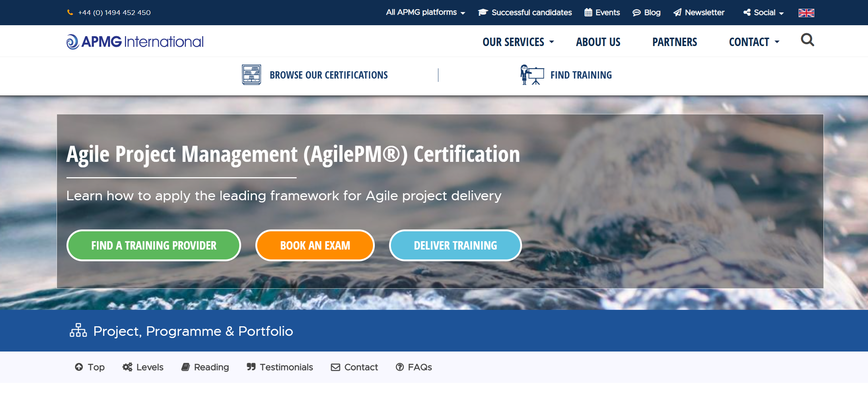Click the quote marks icon next to Testimonials
The height and width of the screenshot is (395, 868).
pyautogui.click(x=251, y=366)
